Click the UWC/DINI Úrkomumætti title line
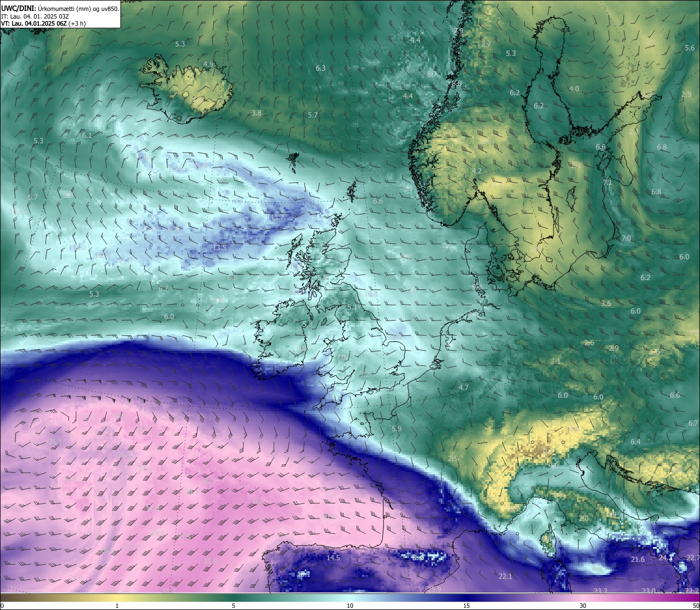Viewport: 700px width, 610px height. pyautogui.click(x=60, y=8)
